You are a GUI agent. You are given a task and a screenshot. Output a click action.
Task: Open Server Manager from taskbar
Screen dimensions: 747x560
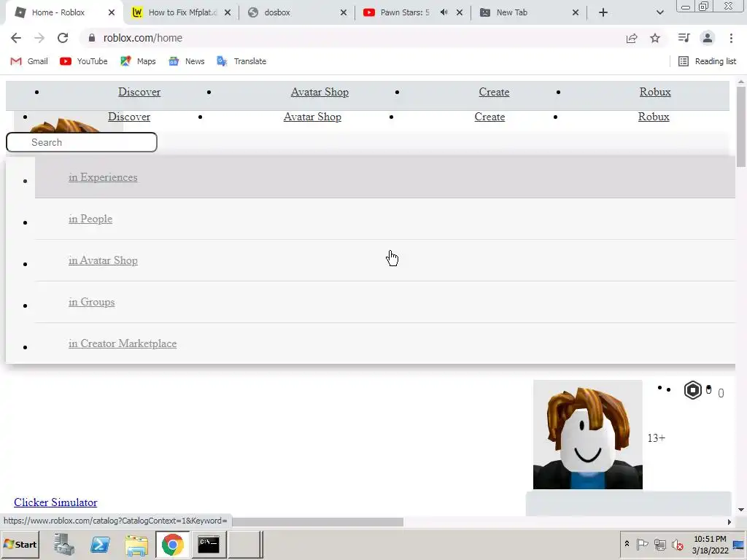pyautogui.click(x=64, y=545)
